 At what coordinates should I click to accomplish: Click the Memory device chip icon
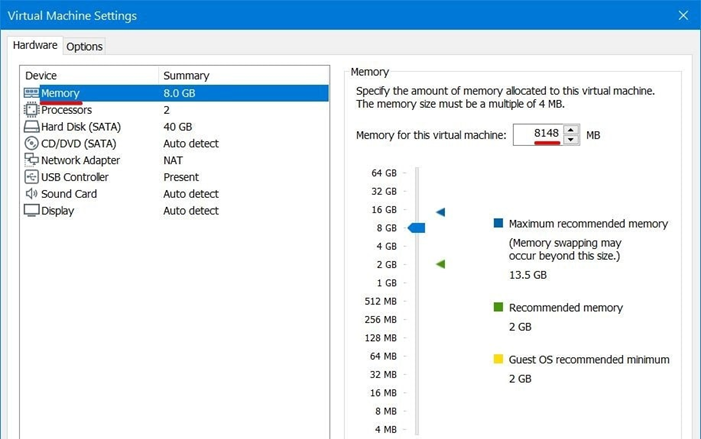pos(31,93)
